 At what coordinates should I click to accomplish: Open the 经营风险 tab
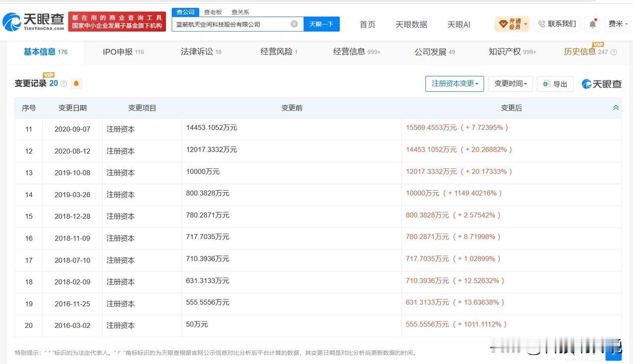point(279,52)
